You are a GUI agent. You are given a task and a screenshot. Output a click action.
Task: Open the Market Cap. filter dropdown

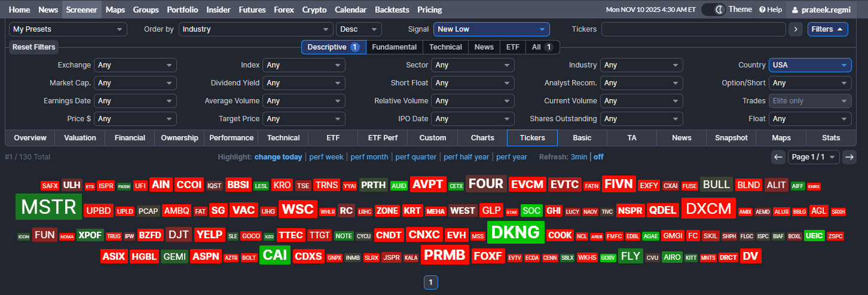click(135, 83)
